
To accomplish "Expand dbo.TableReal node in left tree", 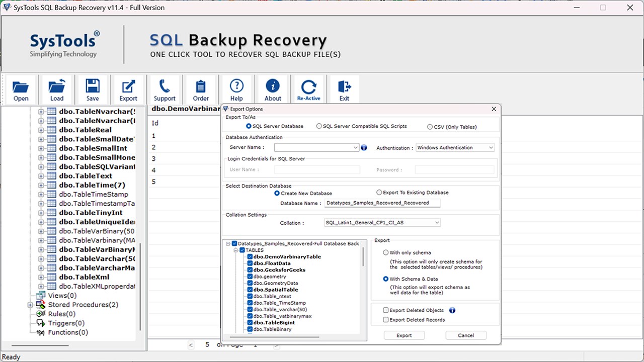I will coord(41,130).
